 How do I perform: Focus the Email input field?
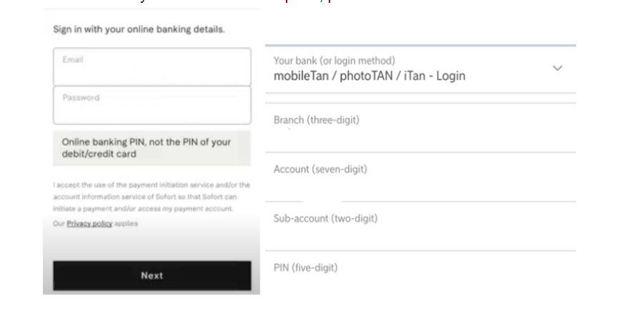point(152,67)
